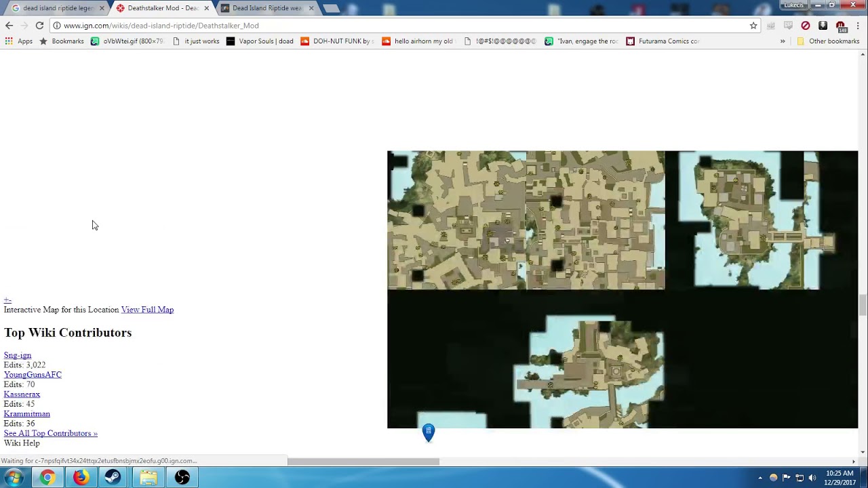Viewport: 868px width, 488px height.
Task: Click the red blocker extension icon
Action: click(806, 26)
